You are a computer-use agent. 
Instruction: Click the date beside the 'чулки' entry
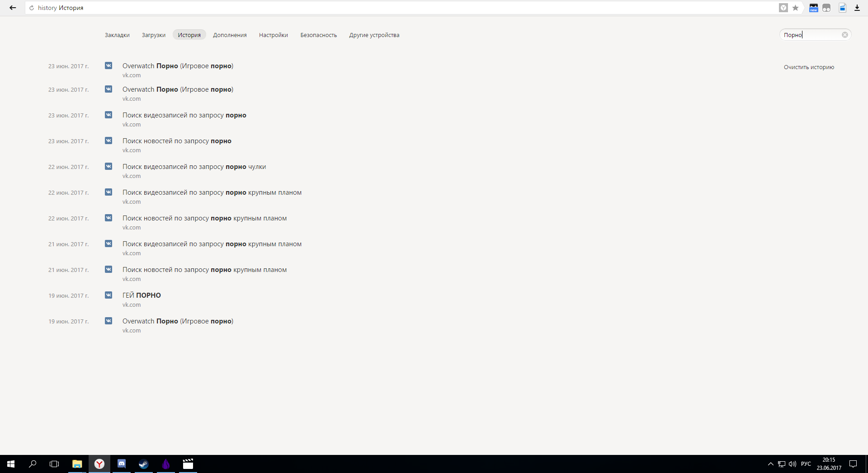(69, 167)
